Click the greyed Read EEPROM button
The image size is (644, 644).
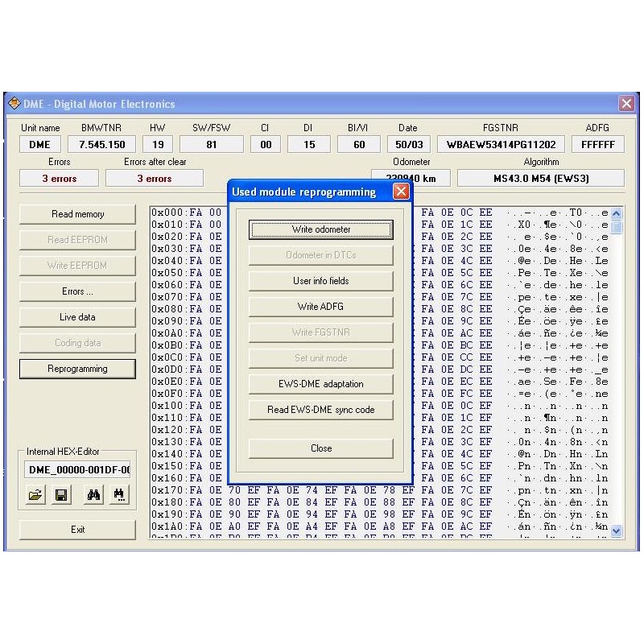(x=77, y=240)
